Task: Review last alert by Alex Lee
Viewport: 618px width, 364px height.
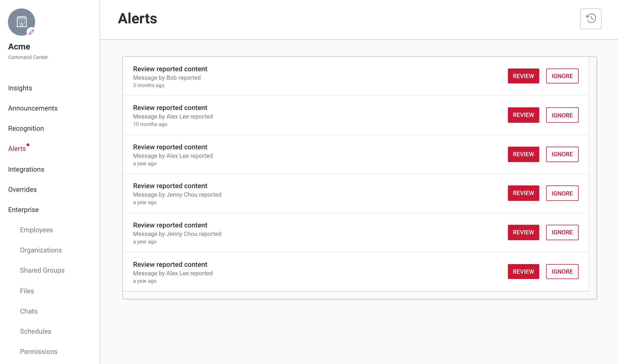Action: pos(523,272)
